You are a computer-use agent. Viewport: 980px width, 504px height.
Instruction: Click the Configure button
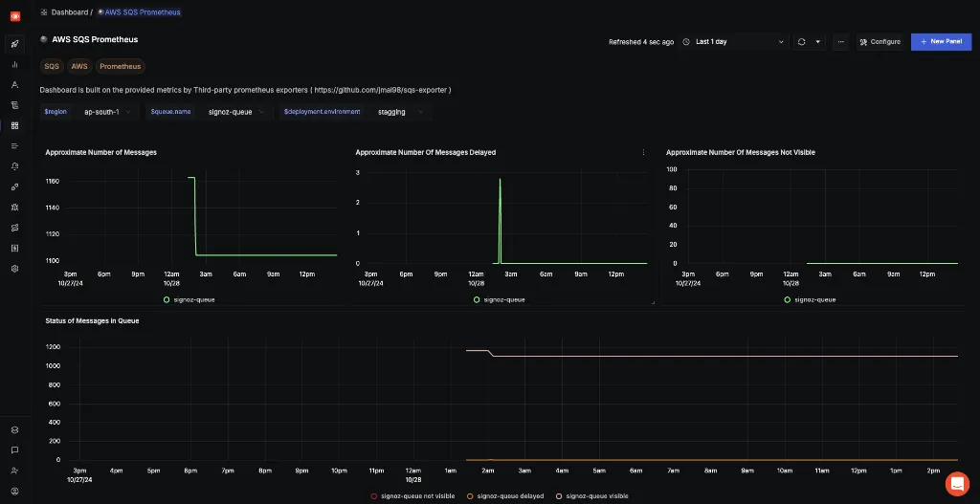[880, 42]
